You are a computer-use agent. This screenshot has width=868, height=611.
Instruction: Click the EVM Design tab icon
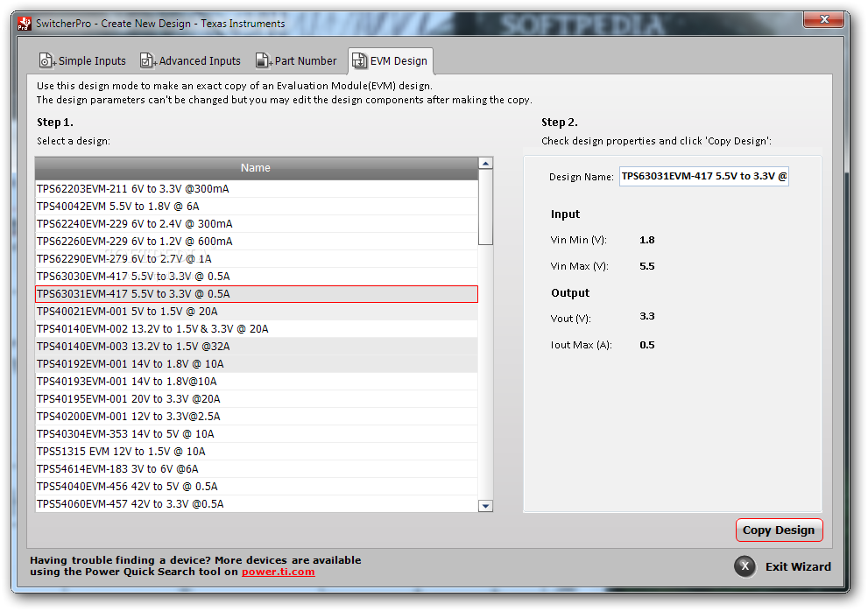(x=359, y=60)
